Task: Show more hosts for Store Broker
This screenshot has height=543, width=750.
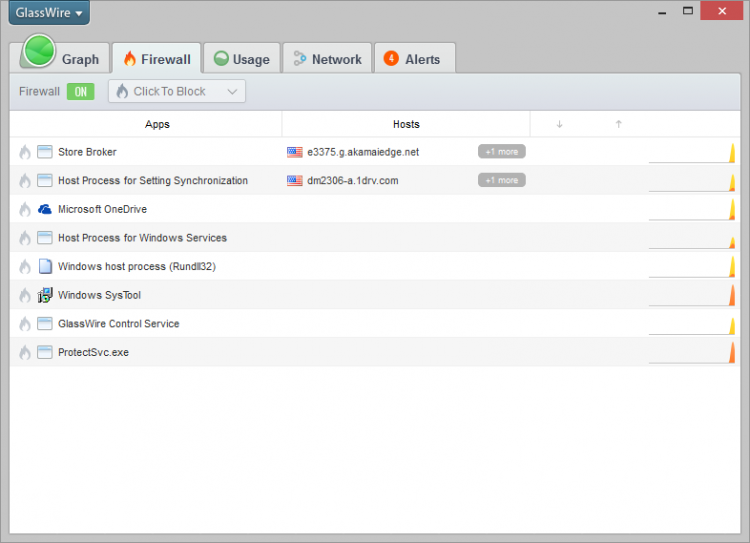Action: point(502,152)
